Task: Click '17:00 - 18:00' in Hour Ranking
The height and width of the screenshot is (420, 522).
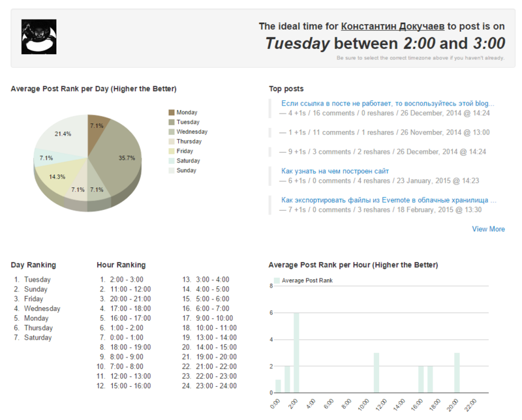Action: coord(130,308)
